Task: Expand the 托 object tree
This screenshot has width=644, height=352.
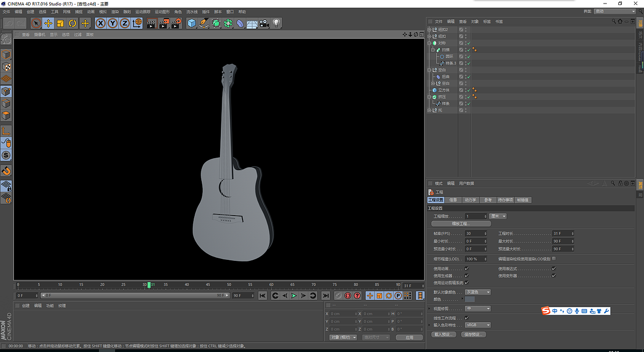Action: point(429,110)
